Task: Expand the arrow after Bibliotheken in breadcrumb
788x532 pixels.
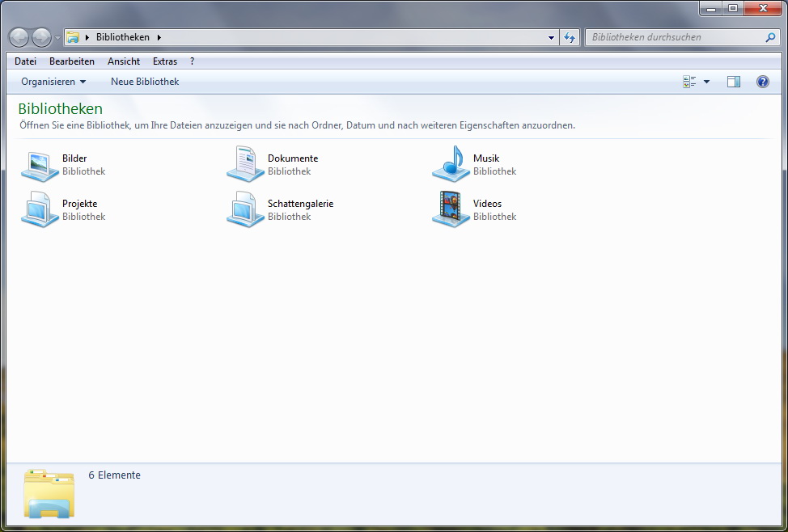Action: click(x=159, y=37)
